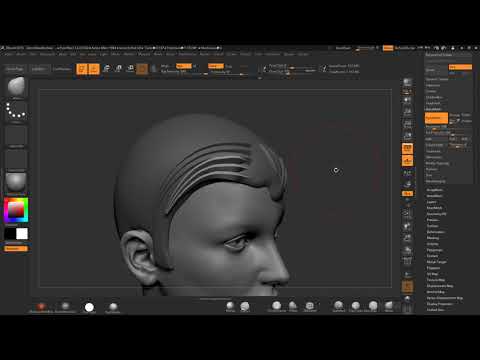Toggle the Floor grid
Viewport: 480px width, 360px height.
pyautogui.click(x=407, y=161)
